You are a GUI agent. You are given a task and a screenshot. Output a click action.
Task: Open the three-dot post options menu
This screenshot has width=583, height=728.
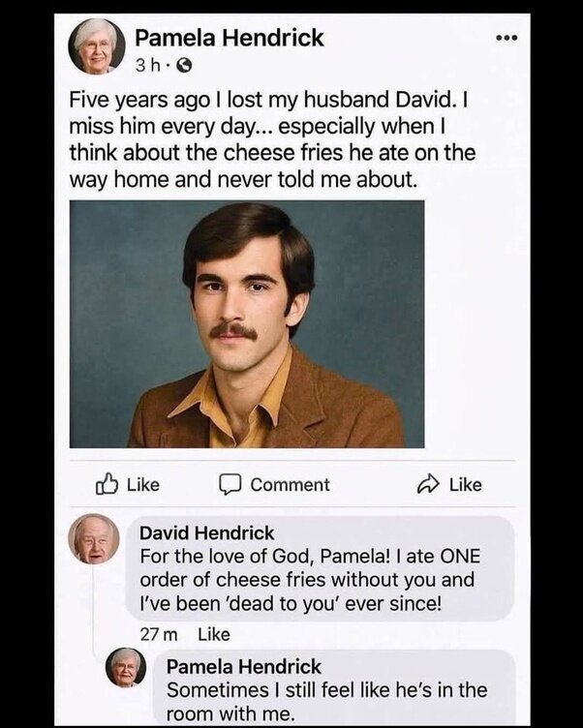506,38
